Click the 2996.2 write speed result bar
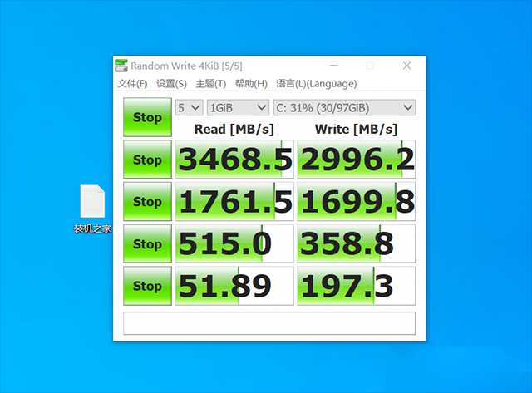 coord(356,160)
